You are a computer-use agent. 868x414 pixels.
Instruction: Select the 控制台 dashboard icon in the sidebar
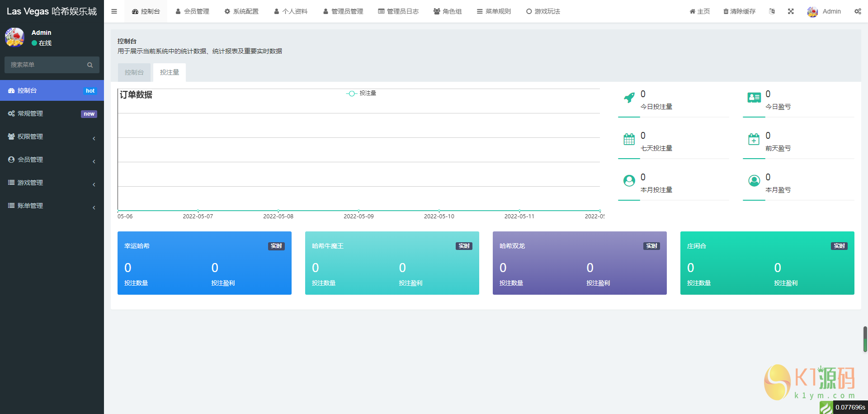(11, 90)
